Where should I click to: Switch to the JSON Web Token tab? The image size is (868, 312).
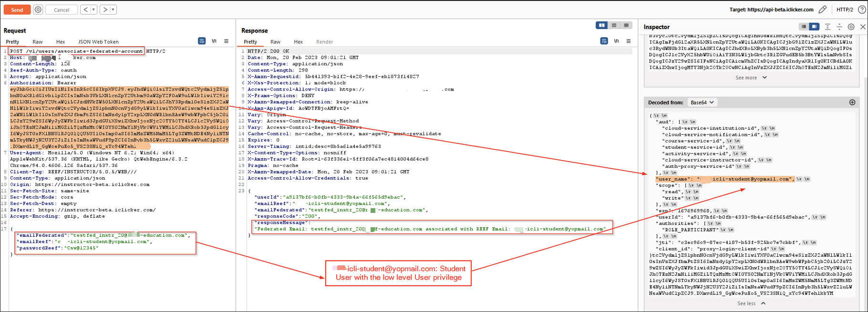coord(98,42)
